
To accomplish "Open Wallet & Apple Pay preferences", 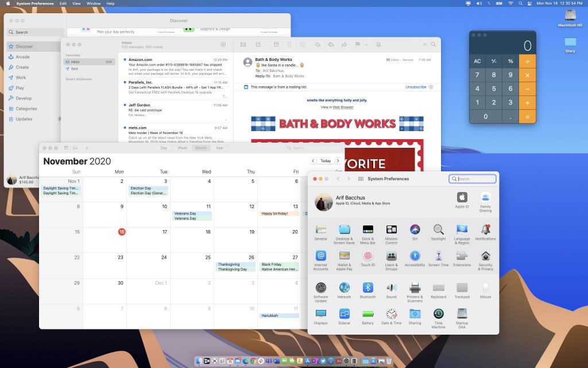I will 344,260.
